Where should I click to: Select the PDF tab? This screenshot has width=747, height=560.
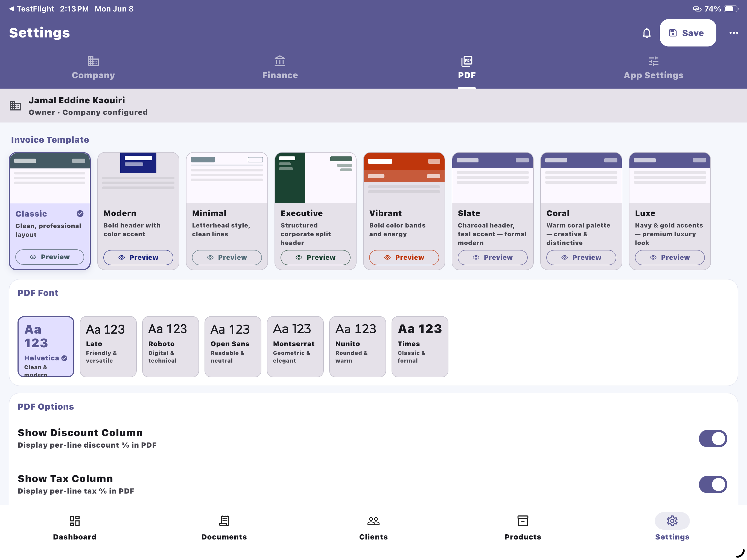click(467, 68)
